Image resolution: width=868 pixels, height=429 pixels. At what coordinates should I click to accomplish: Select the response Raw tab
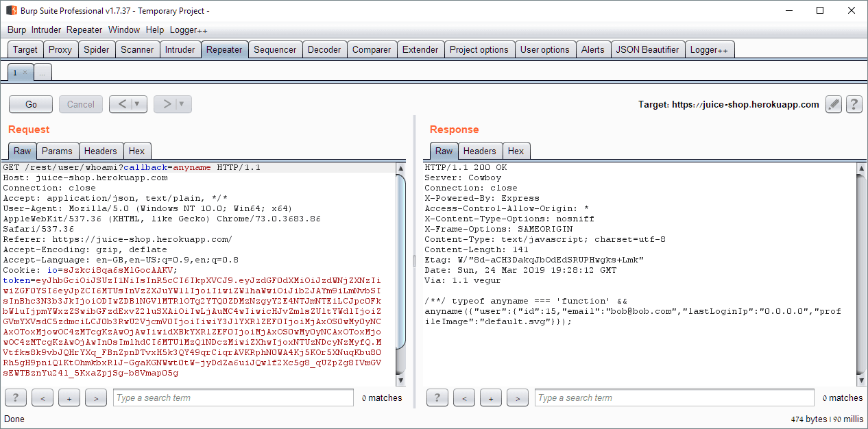pos(444,151)
